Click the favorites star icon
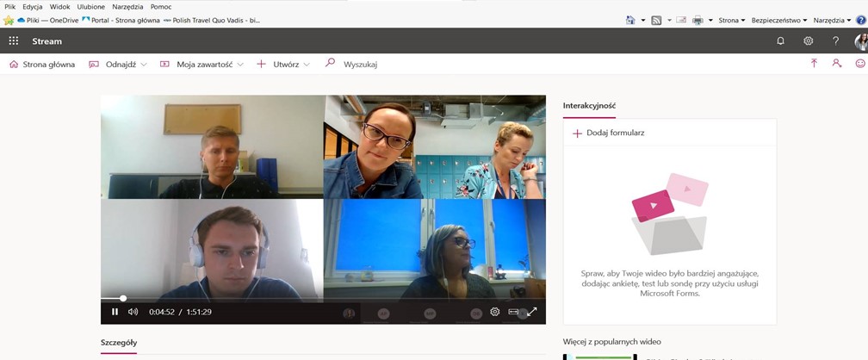 click(9, 21)
